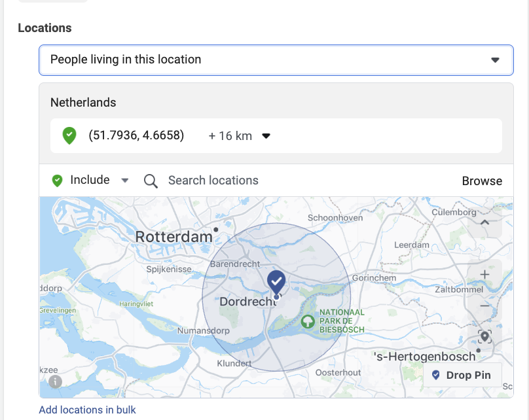Collapse map using the up chevron
The width and height of the screenshot is (529, 420).
tap(484, 222)
